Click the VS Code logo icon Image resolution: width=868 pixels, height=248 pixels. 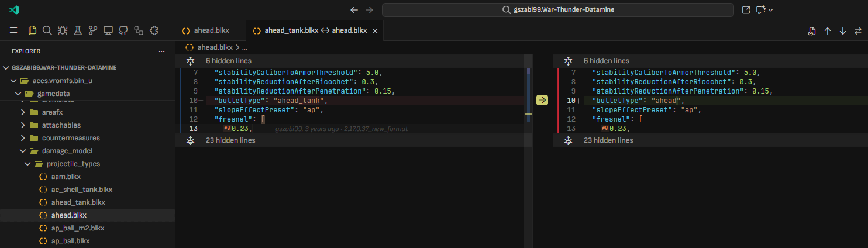tap(15, 10)
